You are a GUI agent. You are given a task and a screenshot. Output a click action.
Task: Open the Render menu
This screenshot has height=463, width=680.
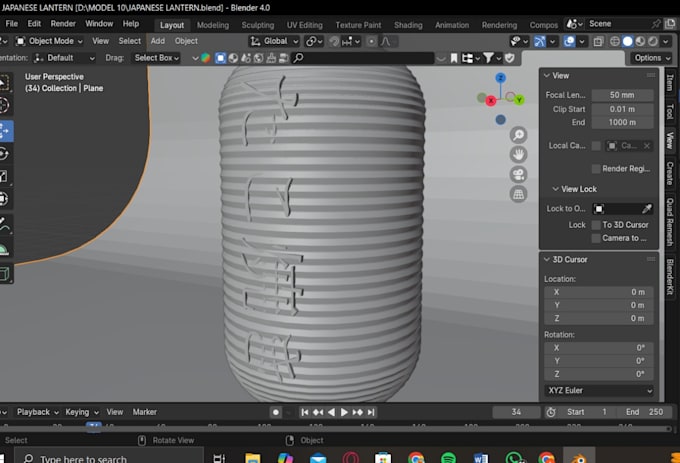pos(63,24)
